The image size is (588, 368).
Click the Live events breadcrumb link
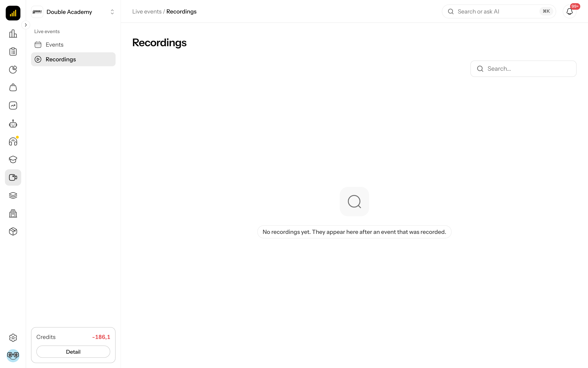point(147,11)
